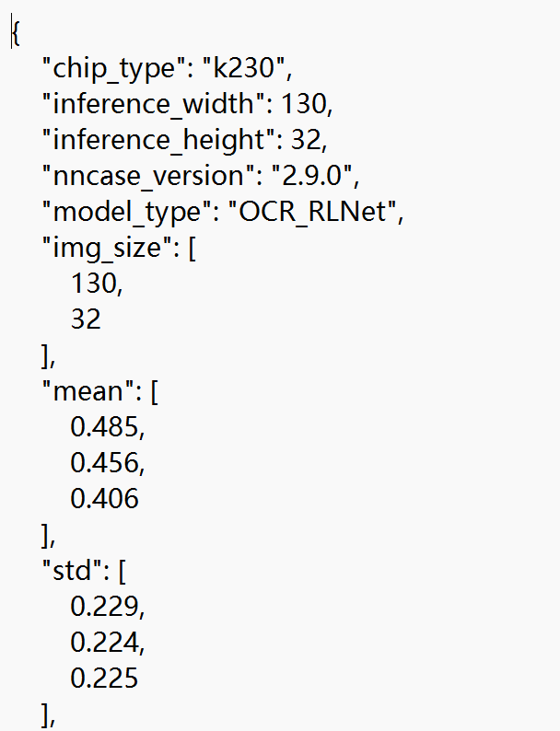This screenshot has height=731, width=560.
Task: Click the std value 0.229
Action: tap(107, 608)
